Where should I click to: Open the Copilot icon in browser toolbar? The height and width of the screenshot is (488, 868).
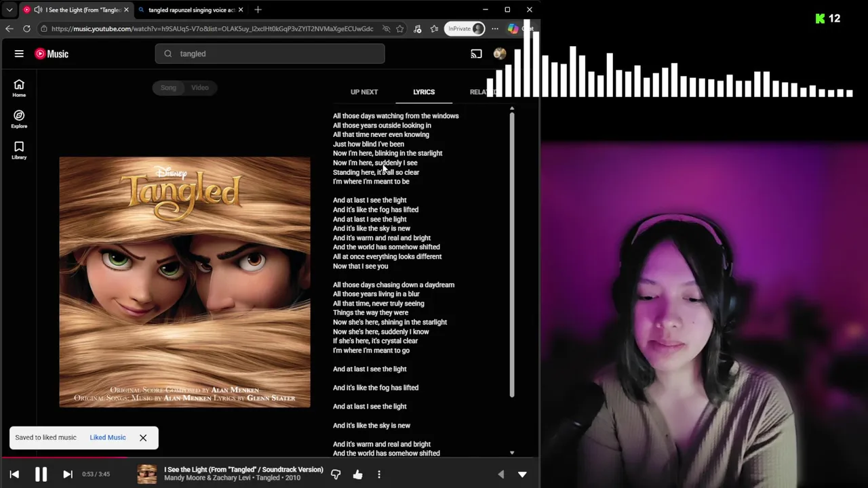click(513, 28)
